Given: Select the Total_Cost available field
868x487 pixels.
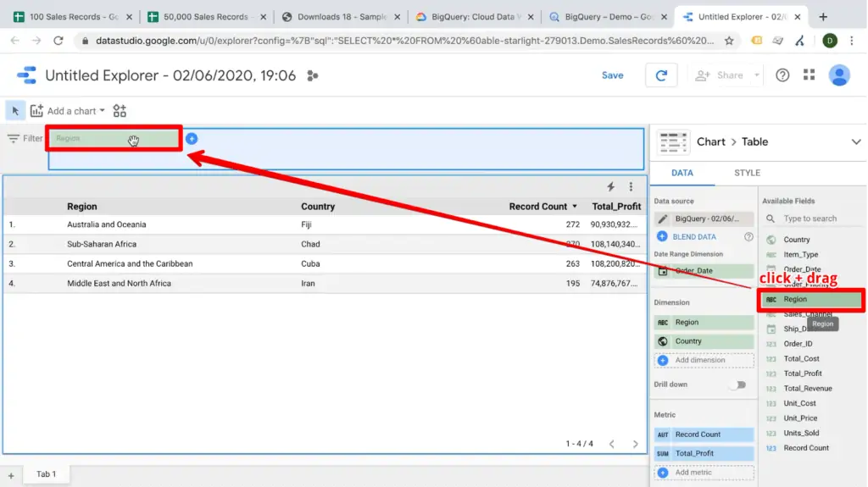Looking at the screenshot, I should 801,358.
